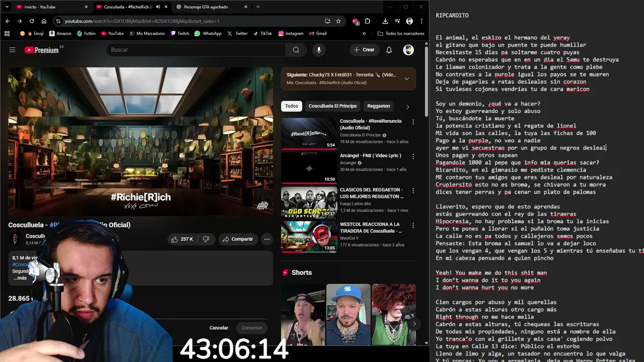Start voice search with the microphone
Image resolution: width=644 pixels, height=362 pixels.
pos(318,50)
